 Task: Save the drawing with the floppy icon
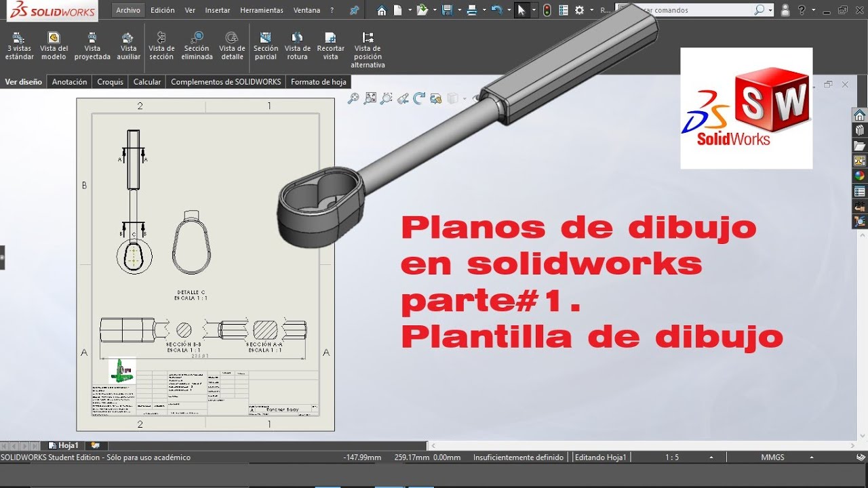446,10
